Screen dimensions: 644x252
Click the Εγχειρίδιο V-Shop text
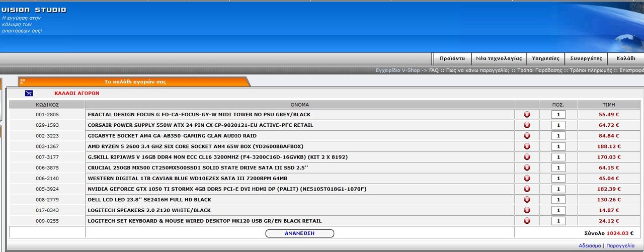397,70
